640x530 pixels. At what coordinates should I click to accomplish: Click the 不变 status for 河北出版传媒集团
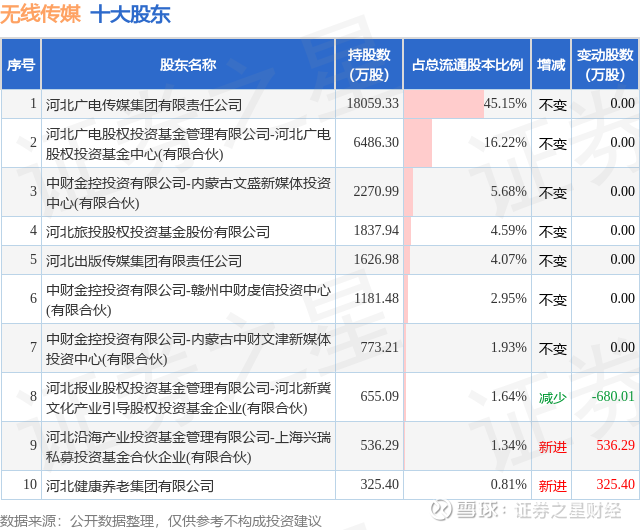pos(552,261)
